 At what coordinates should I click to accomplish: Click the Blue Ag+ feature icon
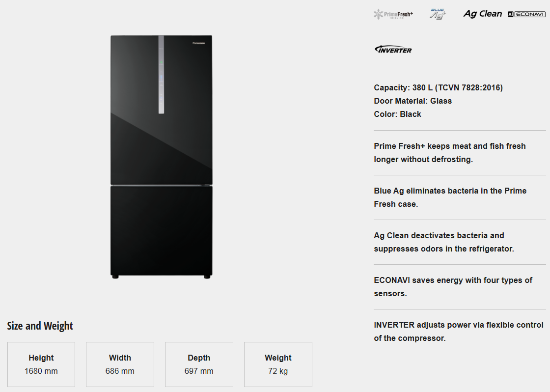(438, 14)
